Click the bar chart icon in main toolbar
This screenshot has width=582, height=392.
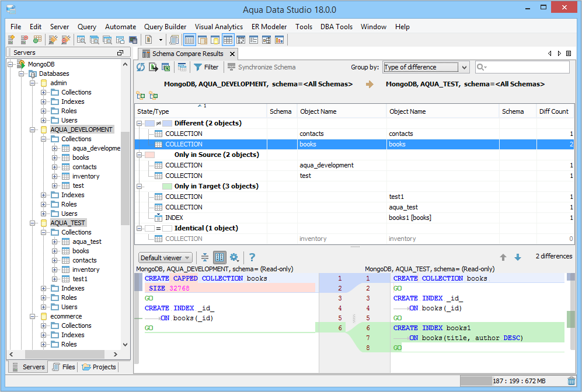pos(279,40)
